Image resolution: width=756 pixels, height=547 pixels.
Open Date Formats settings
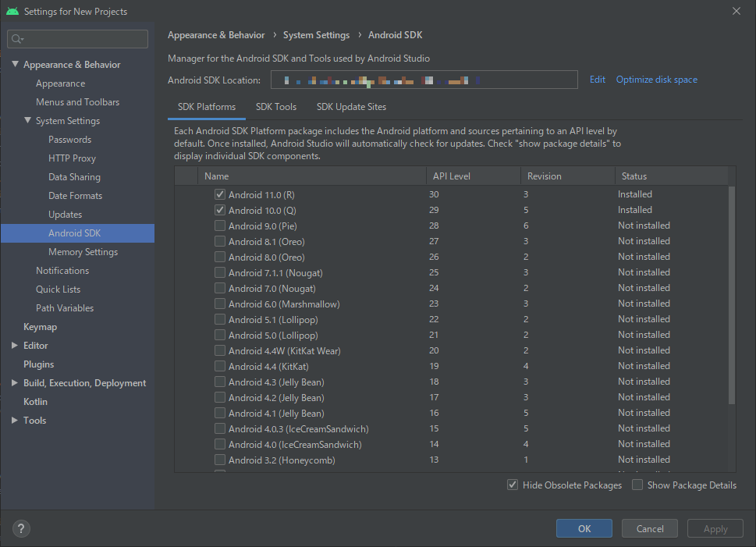(x=75, y=196)
